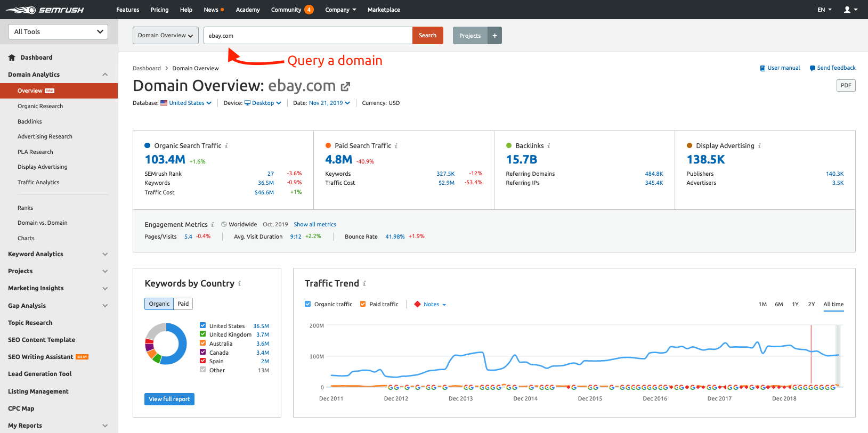Open the date selector Nov 21, 2019
Image resolution: width=868 pixels, height=433 pixels.
tap(329, 103)
